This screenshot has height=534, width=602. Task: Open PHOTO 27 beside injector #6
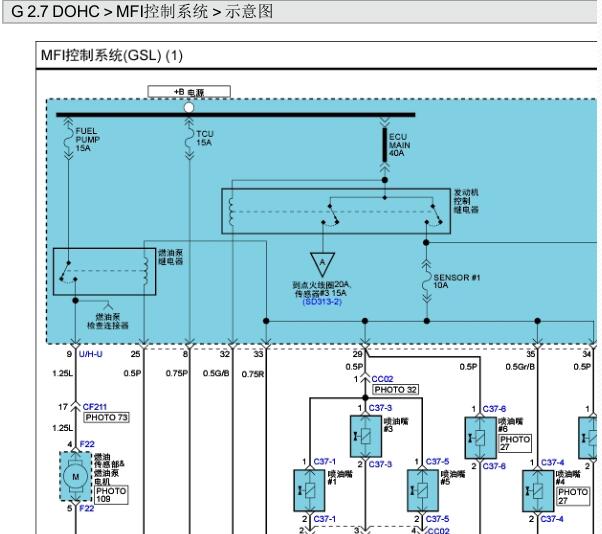tap(515, 443)
